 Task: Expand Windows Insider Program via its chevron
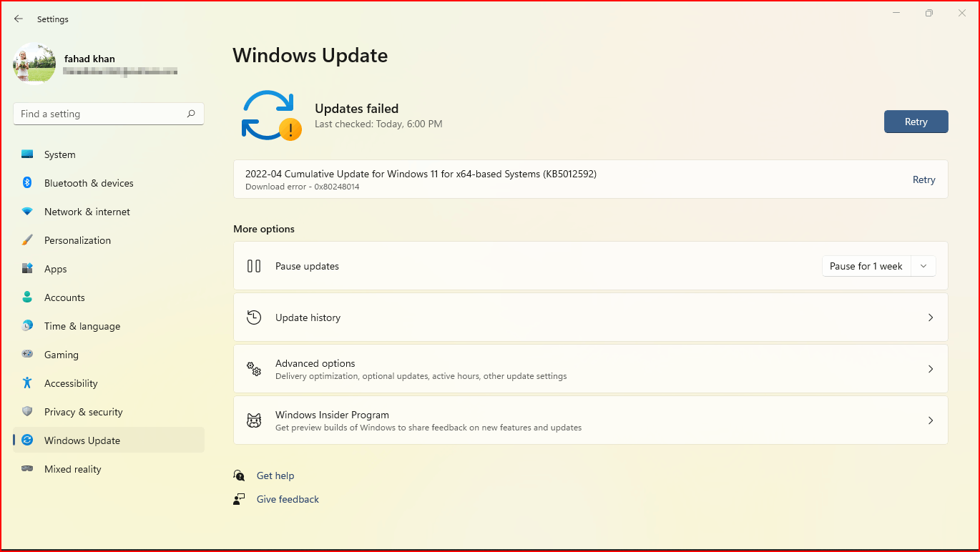[x=931, y=420]
